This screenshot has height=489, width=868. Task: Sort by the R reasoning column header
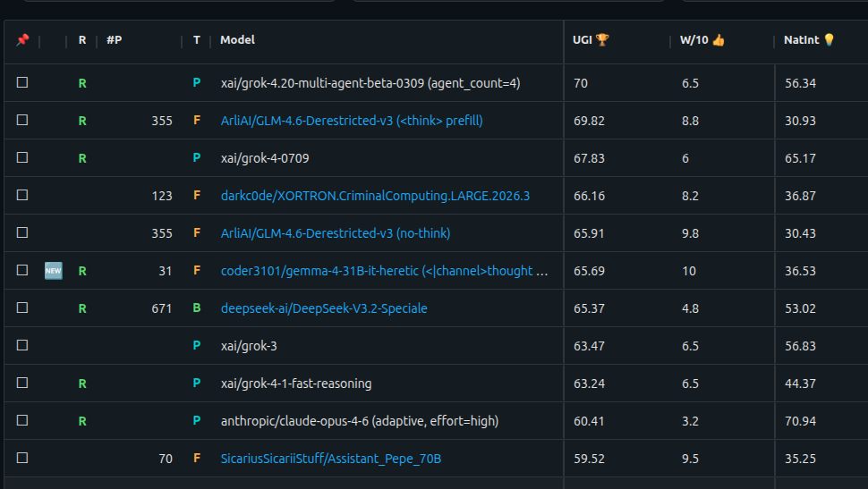click(x=82, y=40)
